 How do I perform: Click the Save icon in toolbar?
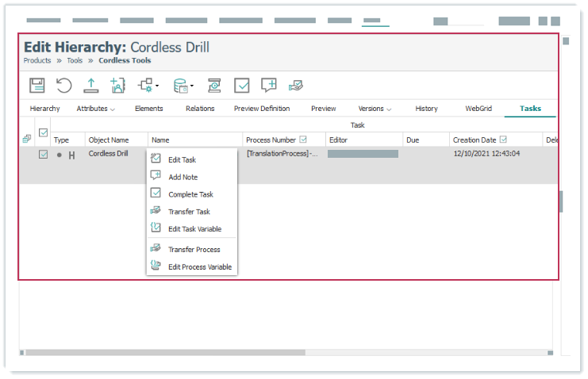tap(37, 85)
